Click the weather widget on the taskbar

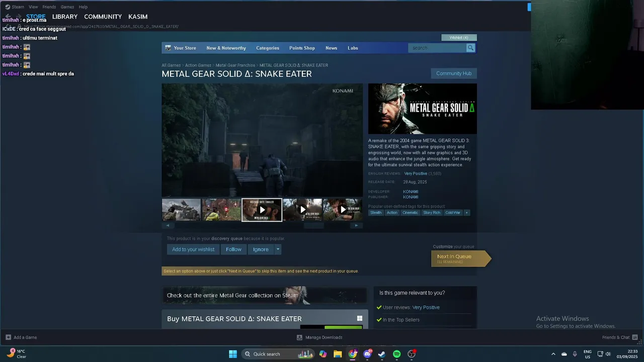pyautogui.click(x=16, y=354)
